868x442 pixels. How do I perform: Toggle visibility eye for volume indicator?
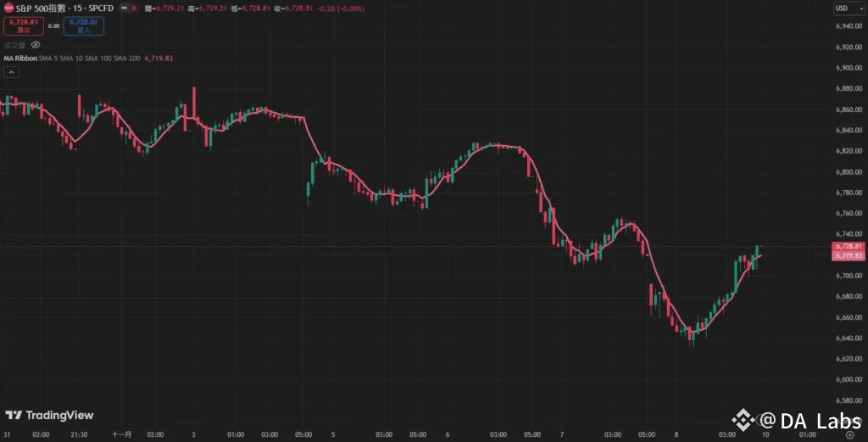36,45
